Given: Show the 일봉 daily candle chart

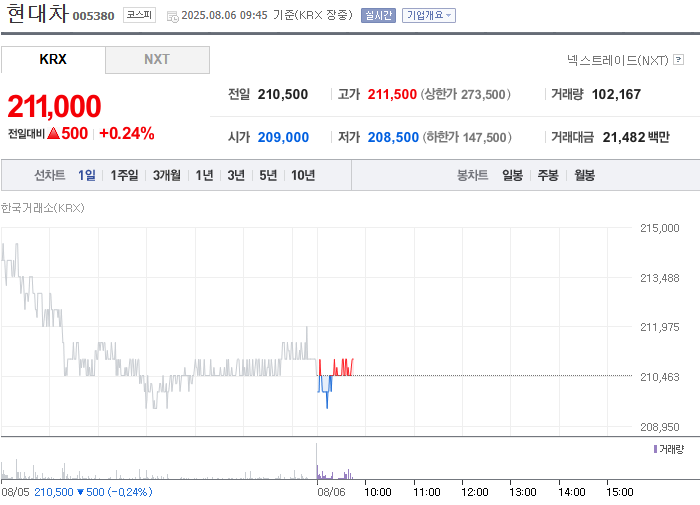Looking at the screenshot, I should pyautogui.click(x=512, y=175).
